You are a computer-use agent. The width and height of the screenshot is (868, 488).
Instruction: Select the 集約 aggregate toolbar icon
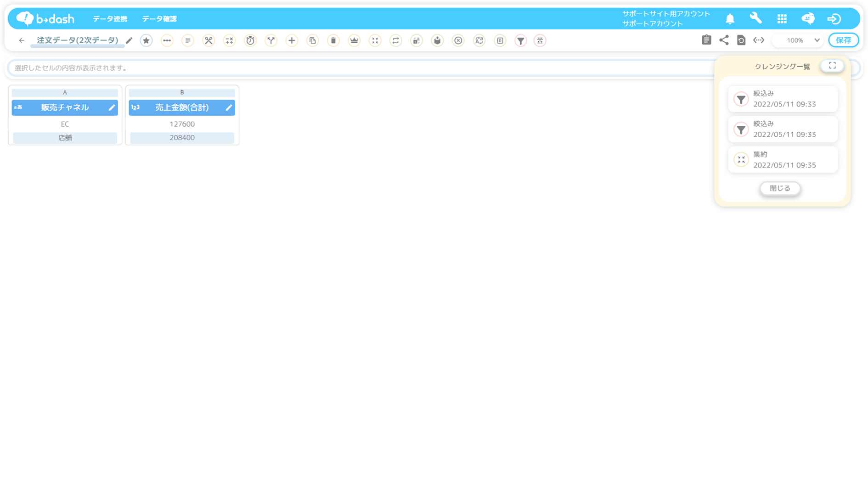click(x=375, y=40)
